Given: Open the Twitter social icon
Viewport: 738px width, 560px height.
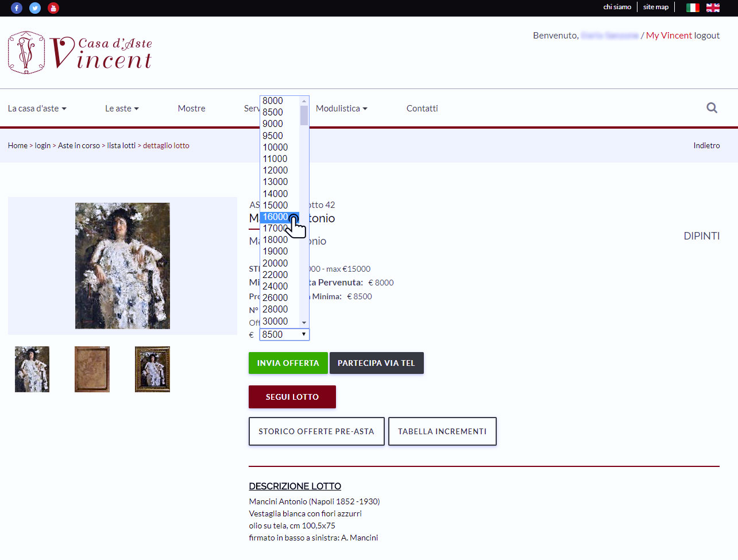Looking at the screenshot, I should 35,8.
